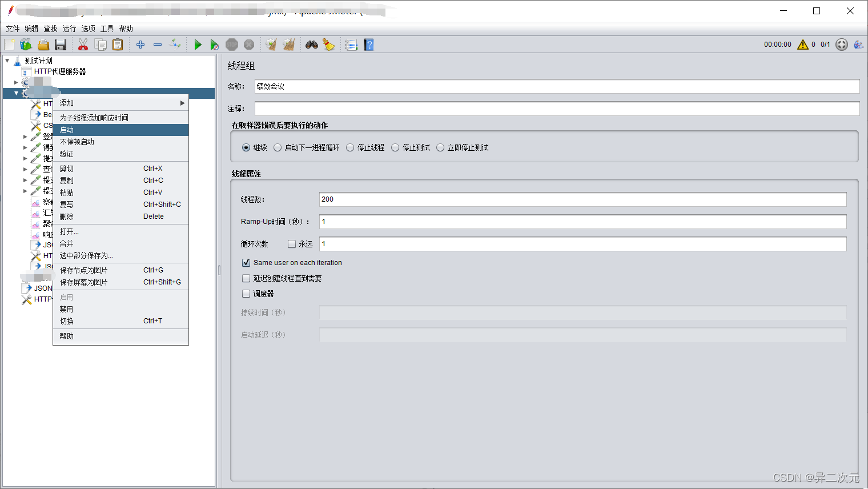Select the 停止线程 radio option
The width and height of the screenshot is (868, 489).
coord(350,147)
